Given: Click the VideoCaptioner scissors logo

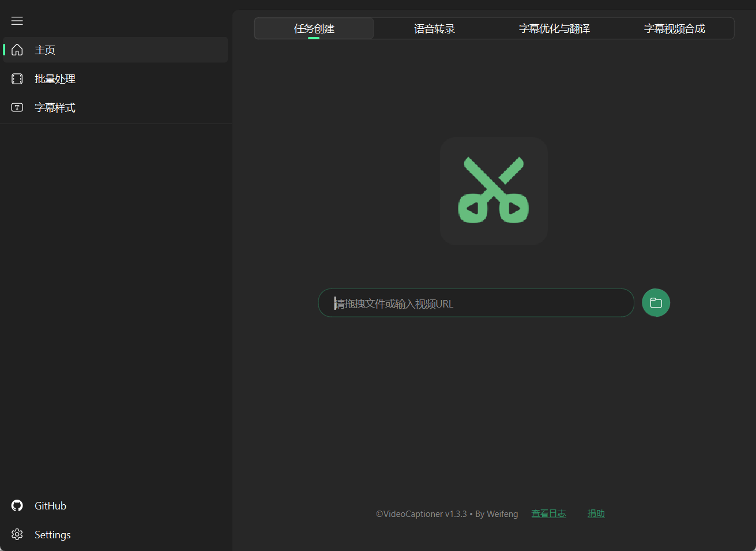Looking at the screenshot, I should point(494,191).
